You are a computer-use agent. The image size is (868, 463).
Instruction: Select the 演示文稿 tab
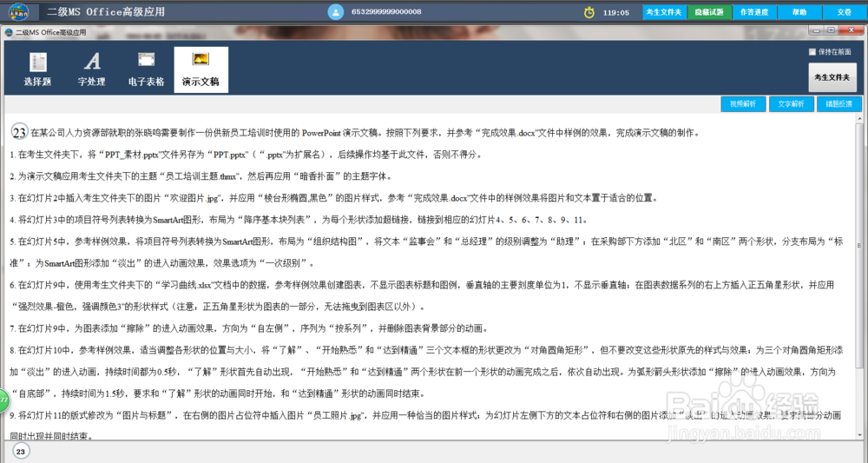201,69
